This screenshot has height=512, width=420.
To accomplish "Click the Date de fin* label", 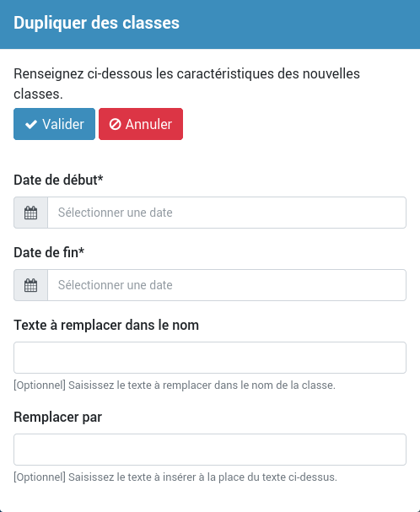I will [x=49, y=252].
